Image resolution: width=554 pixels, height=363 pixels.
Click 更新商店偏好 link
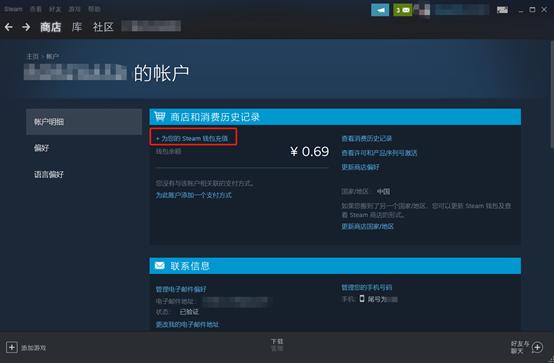tap(360, 167)
